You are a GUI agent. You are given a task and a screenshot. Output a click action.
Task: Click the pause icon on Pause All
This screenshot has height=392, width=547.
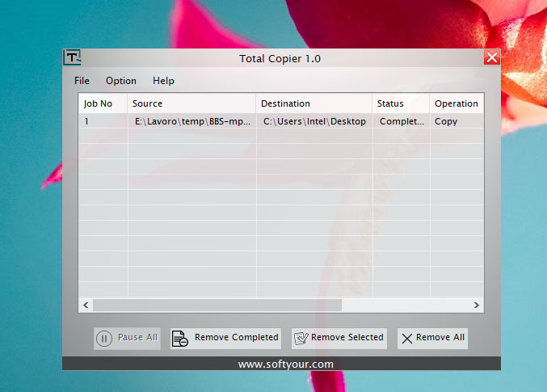coord(104,338)
